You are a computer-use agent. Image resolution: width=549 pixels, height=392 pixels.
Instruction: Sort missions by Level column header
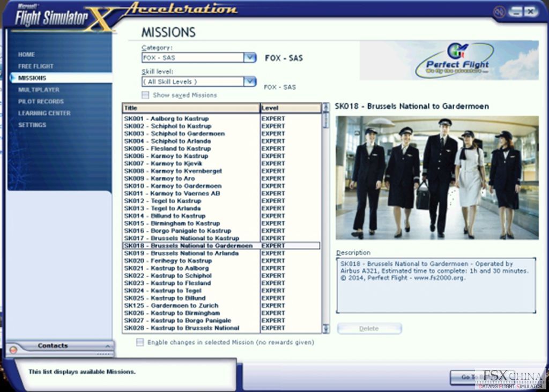click(x=291, y=108)
